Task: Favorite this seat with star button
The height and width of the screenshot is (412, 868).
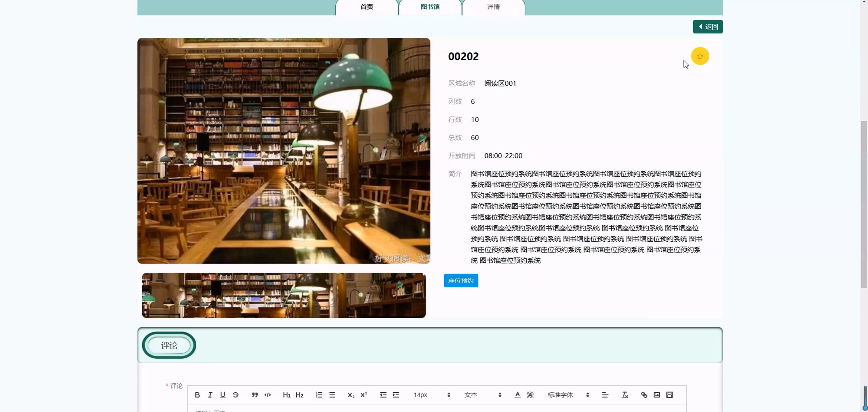Action: click(700, 56)
